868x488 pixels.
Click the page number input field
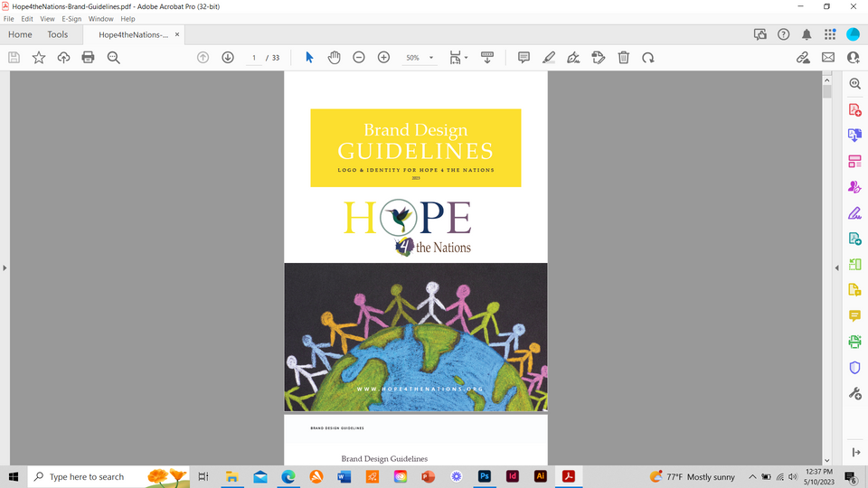(255, 58)
